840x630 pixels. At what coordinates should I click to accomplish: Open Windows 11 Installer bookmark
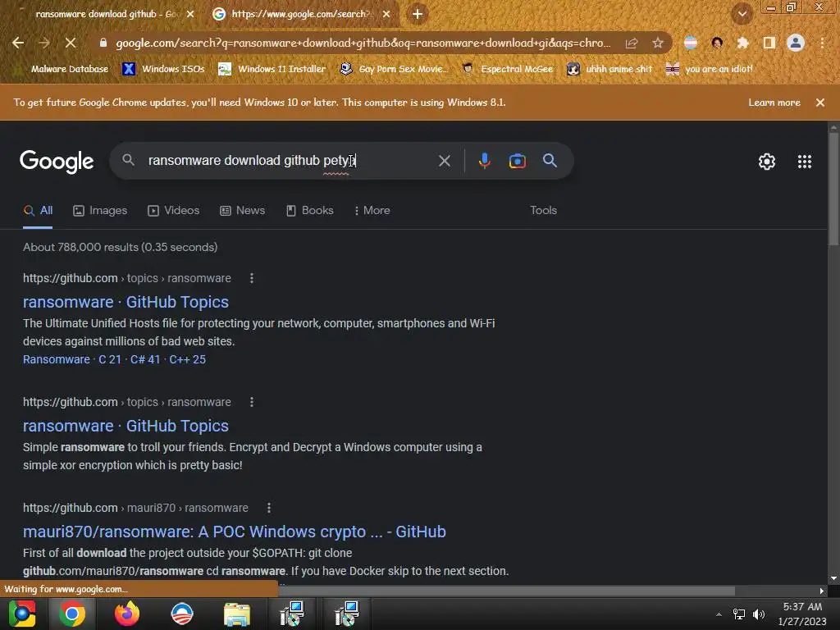point(272,69)
